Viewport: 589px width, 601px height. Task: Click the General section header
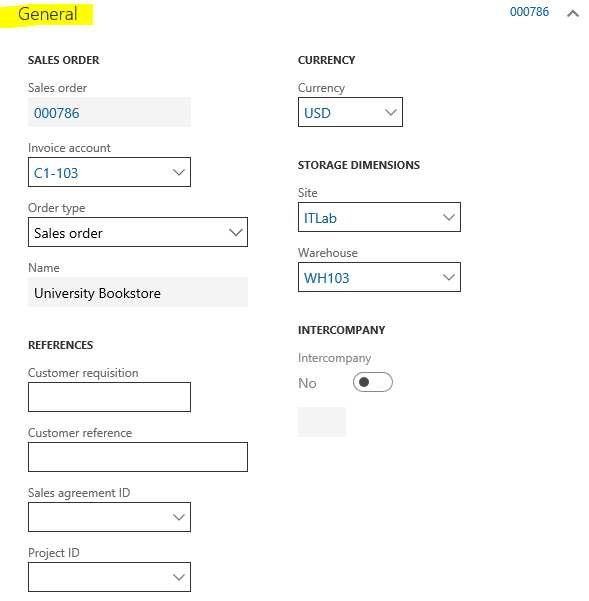[48, 14]
